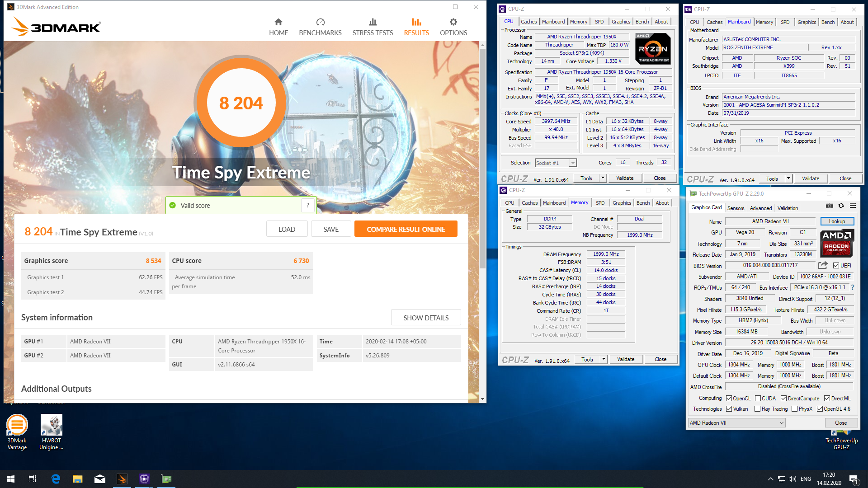Open the Mail app on the taskbar
This screenshot has height=488, width=868.
pos(100,479)
